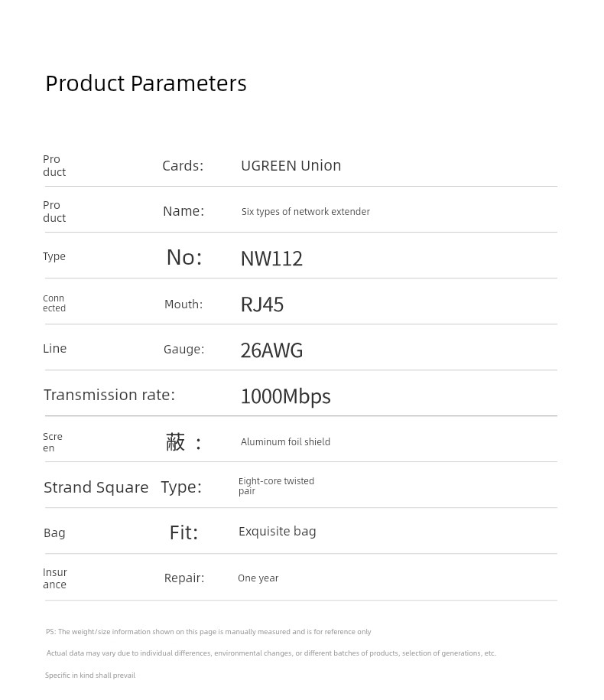
Task: Click the Product Parameters heading
Action: (146, 84)
